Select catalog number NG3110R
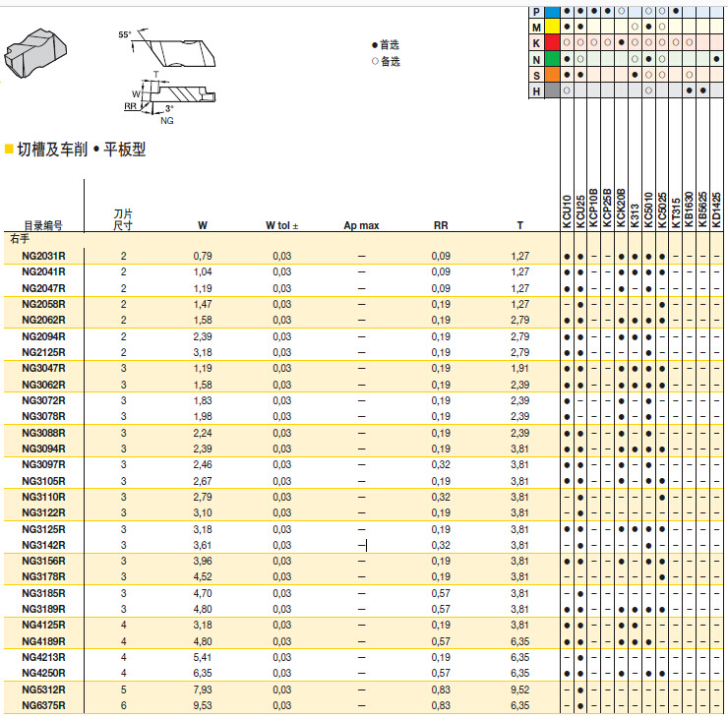Screen dimensions: 728x719 click(x=43, y=497)
